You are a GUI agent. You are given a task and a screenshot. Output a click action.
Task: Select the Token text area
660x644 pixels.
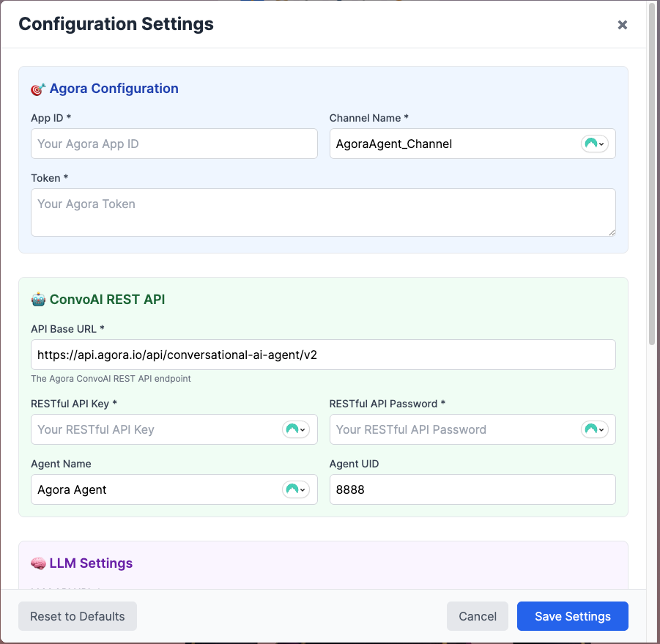coord(322,212)
